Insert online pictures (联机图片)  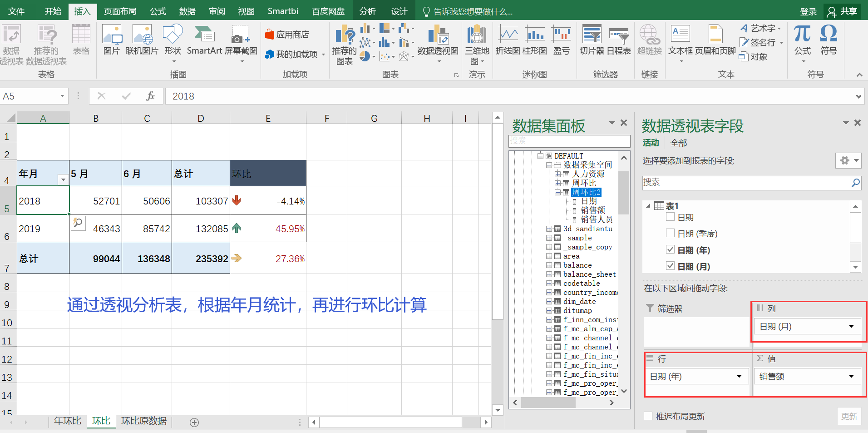click(142, 40)
